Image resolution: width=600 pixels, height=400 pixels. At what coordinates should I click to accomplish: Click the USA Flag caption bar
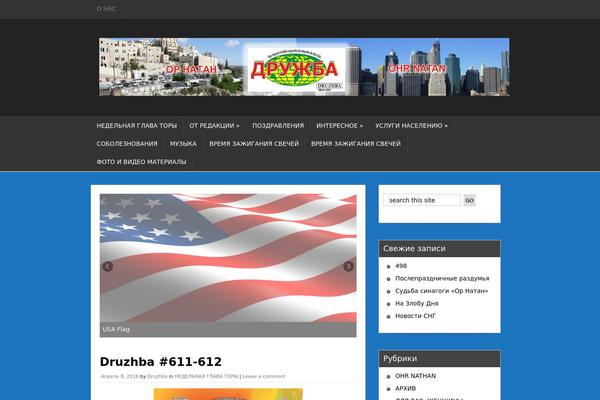pyautogui.click(x=228, y=330)
